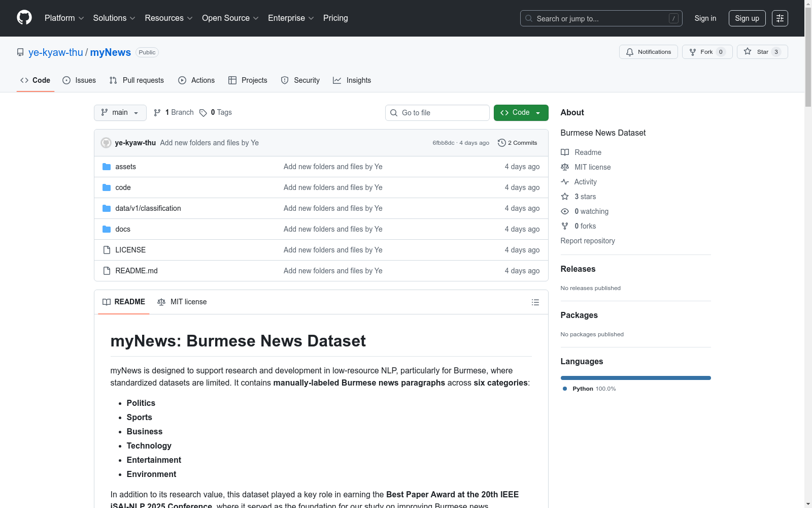Click the book icon next to Readme
812x508 pixels.
[565, 152]
